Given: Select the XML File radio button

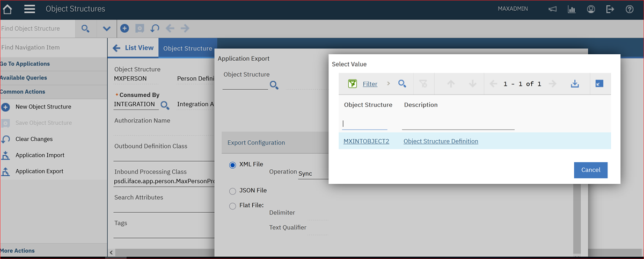Looking at the screenshot, I should pyautogui.click(x=232, y=165).
